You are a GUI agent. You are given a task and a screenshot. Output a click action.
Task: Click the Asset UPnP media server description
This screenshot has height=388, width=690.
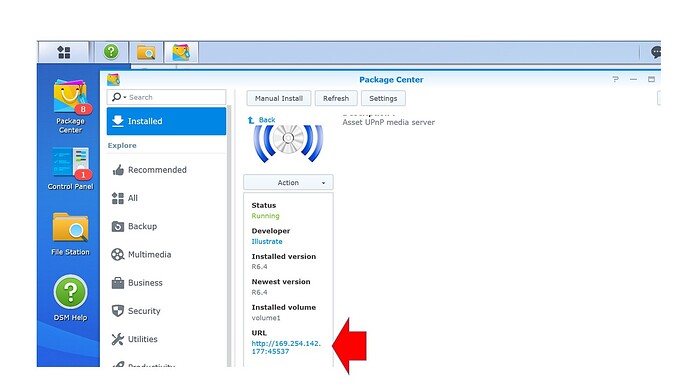pyautogui.click(x=389, y=122)
